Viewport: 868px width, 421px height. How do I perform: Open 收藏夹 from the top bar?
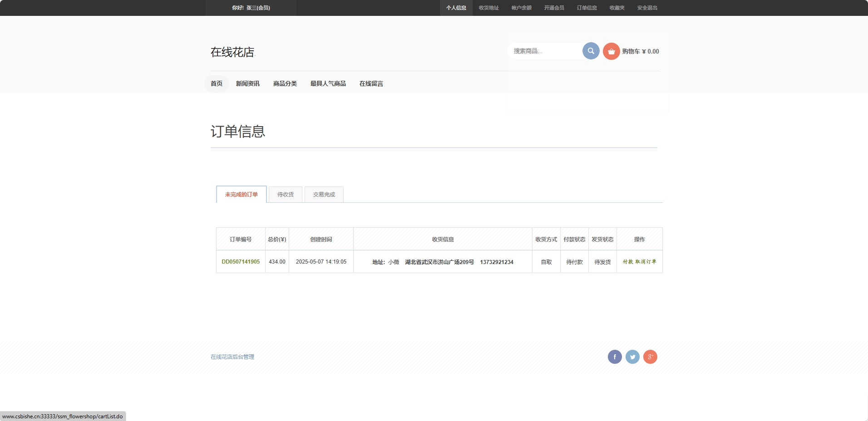tap(616, 8)
